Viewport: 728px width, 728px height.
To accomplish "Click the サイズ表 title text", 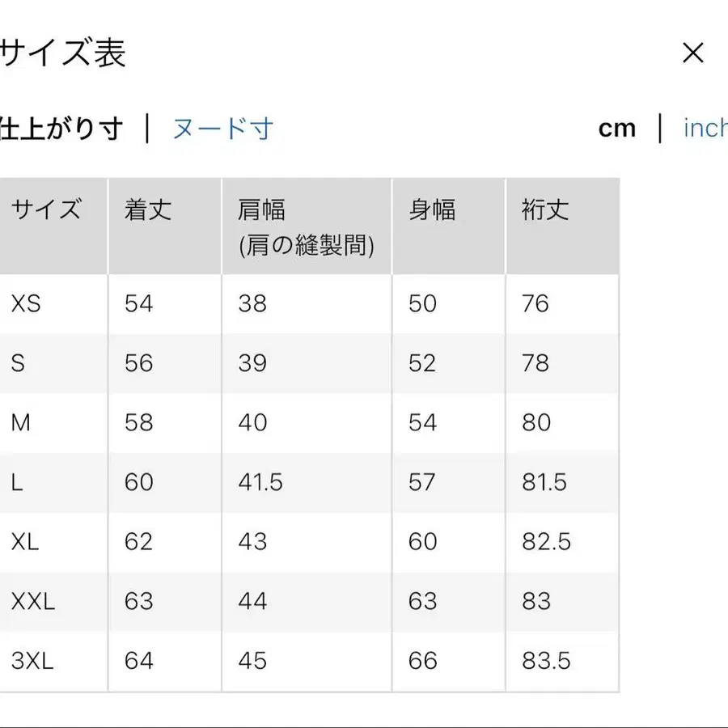I will click(x=65, y=53).
